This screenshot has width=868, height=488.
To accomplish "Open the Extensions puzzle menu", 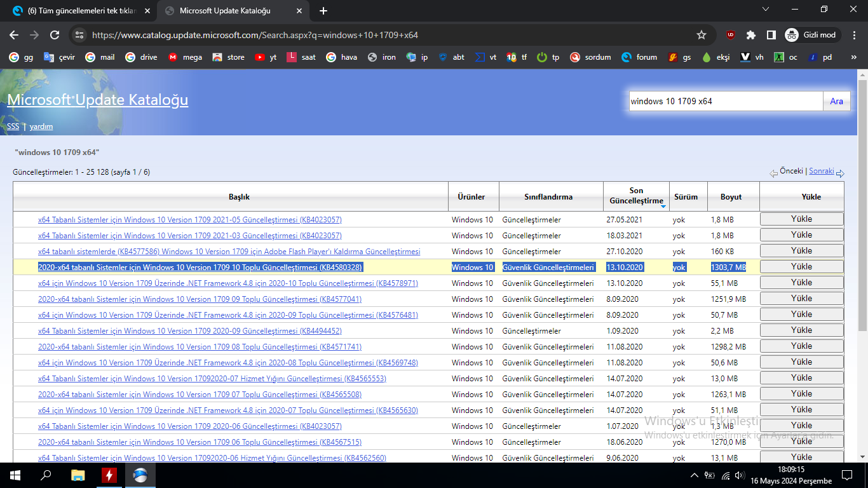I will pyautogui.click(x=751, y=35).
